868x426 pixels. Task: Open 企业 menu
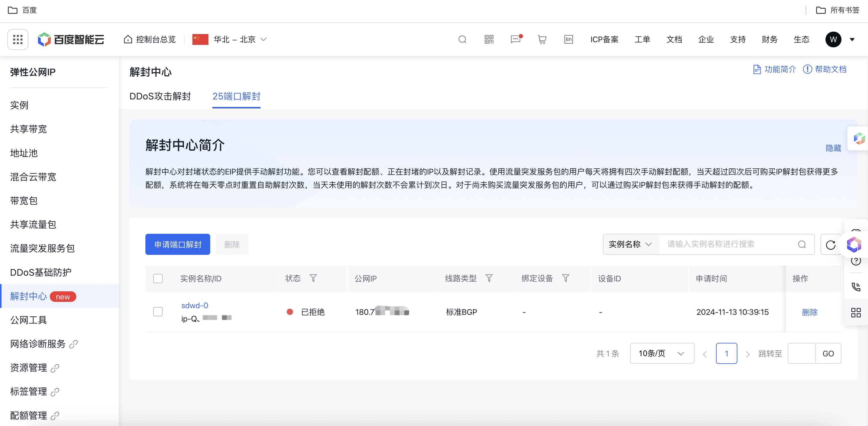706,39
